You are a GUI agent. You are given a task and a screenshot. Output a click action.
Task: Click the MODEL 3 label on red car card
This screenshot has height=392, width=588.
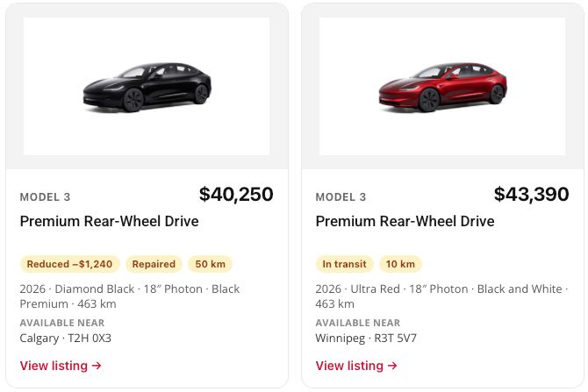[341, 197]
